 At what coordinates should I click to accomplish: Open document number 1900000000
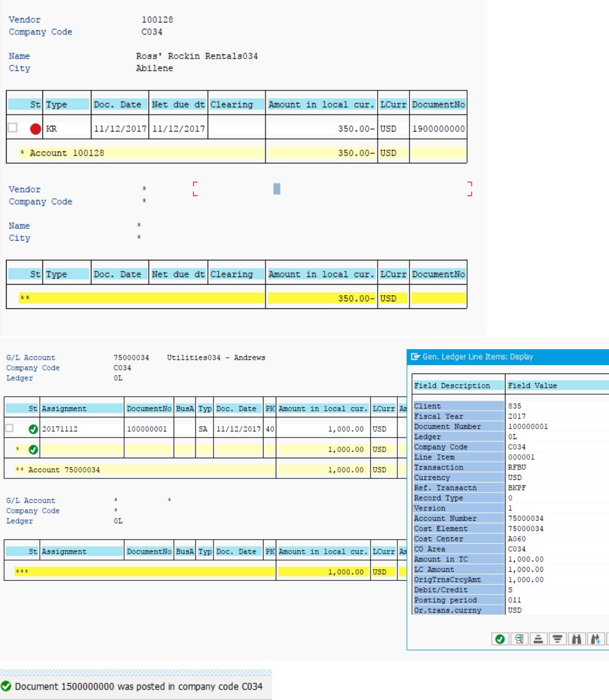point(438,129)
